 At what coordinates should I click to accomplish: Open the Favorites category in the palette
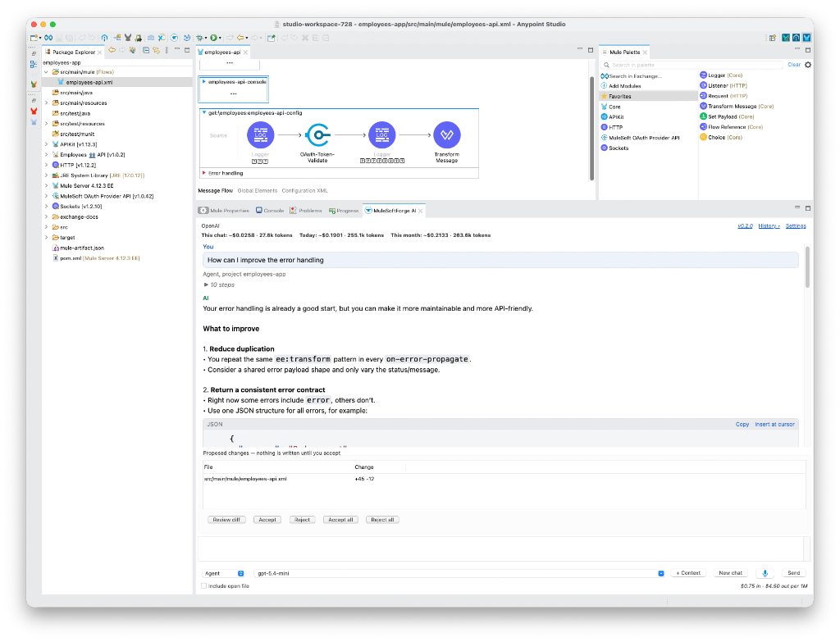point(648,97)
